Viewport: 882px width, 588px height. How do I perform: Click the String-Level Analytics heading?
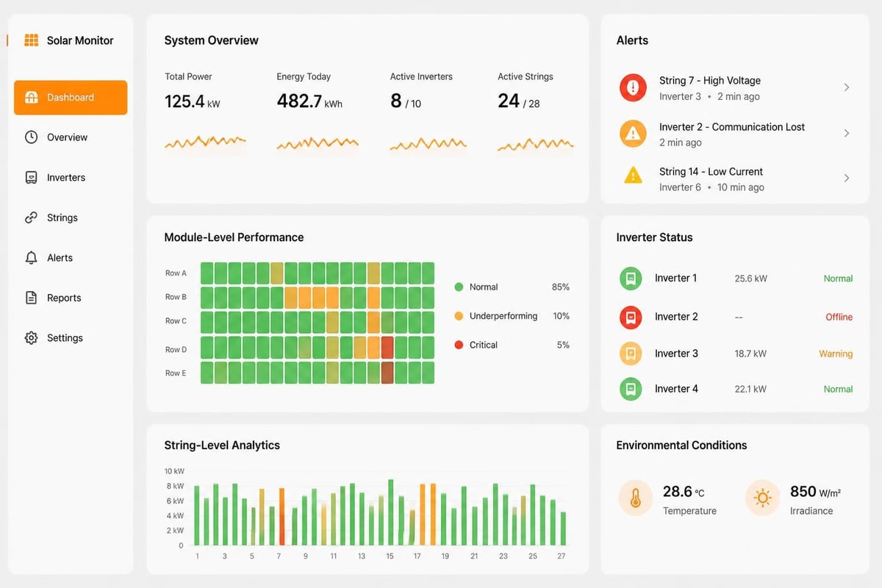coord(222,445)
